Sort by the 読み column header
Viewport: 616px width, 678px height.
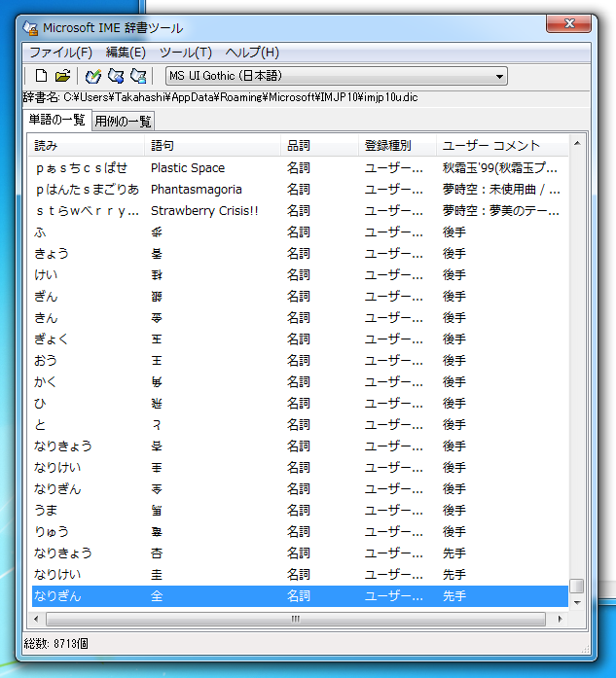pos(88,145)
